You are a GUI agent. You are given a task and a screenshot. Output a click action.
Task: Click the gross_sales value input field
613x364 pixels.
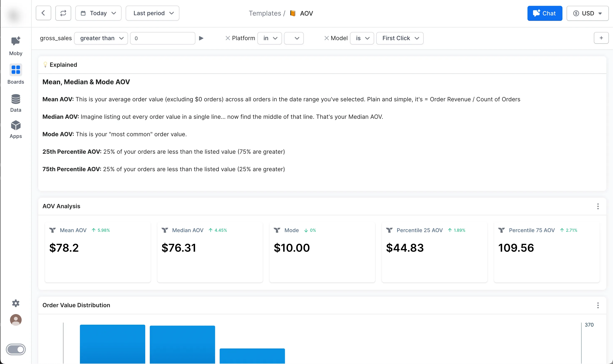[162, 38]
